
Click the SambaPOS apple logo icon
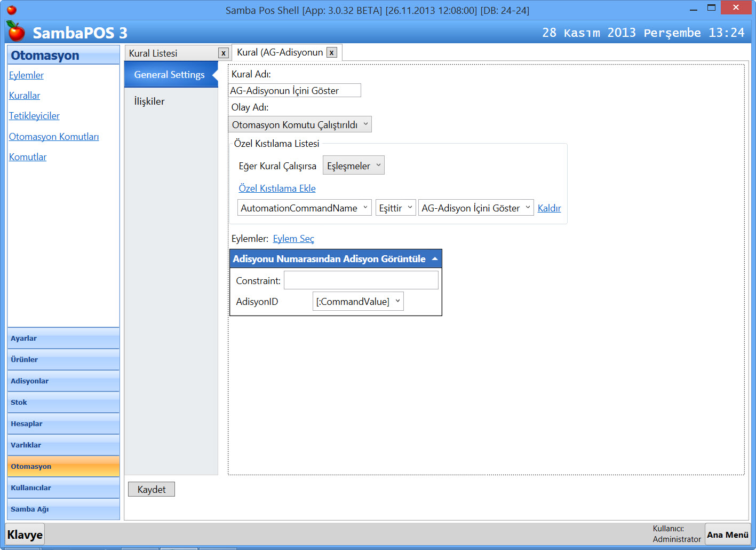pos(16,32)
